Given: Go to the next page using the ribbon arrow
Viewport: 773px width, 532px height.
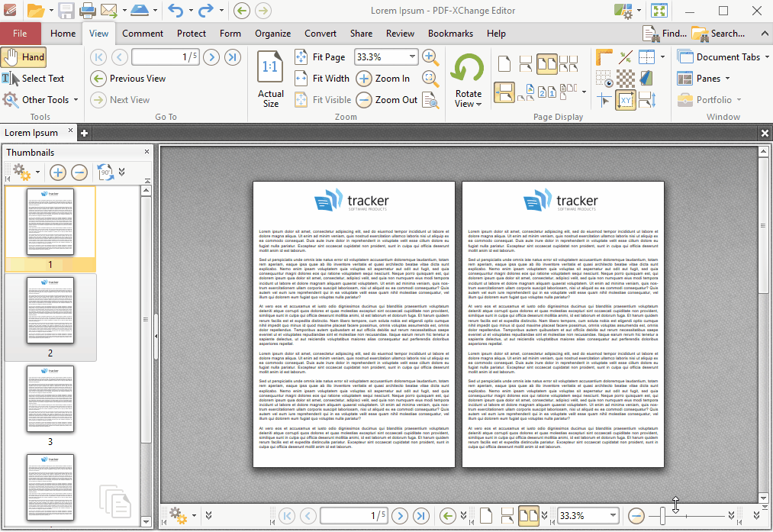Looking at the screenshot, I should (211, 57).
